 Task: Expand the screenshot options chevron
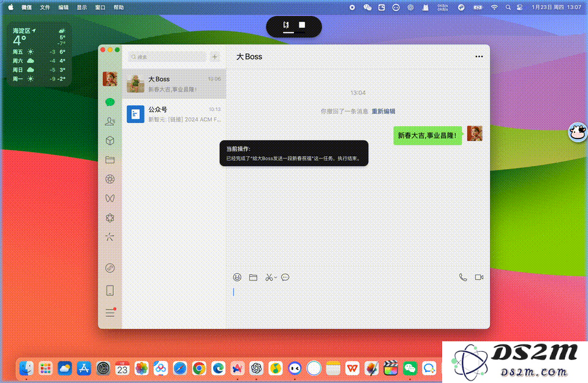pos(276,278)
